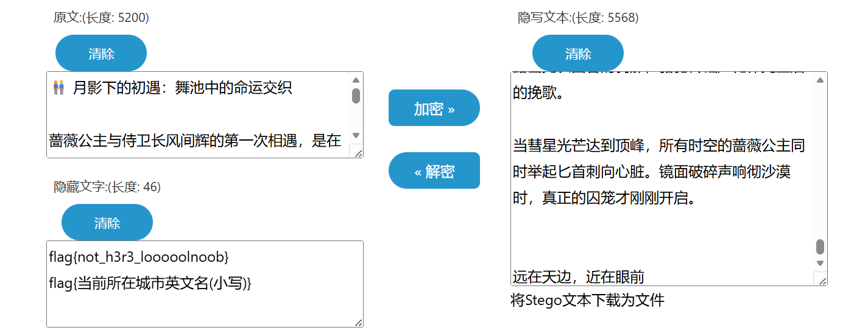Click the scroll-down arrow in the 原文 textarea

click(x=356, y=135)
